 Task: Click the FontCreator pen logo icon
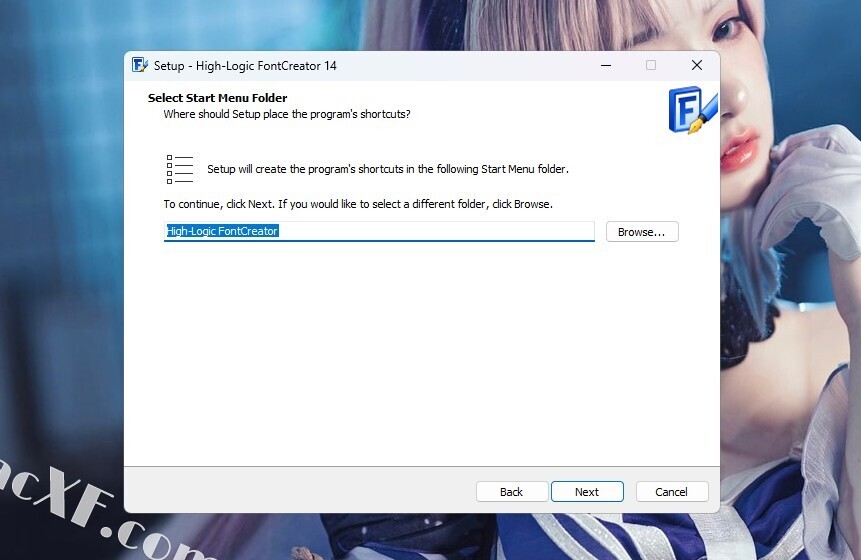pyautogui.click(x=692, y=110)
